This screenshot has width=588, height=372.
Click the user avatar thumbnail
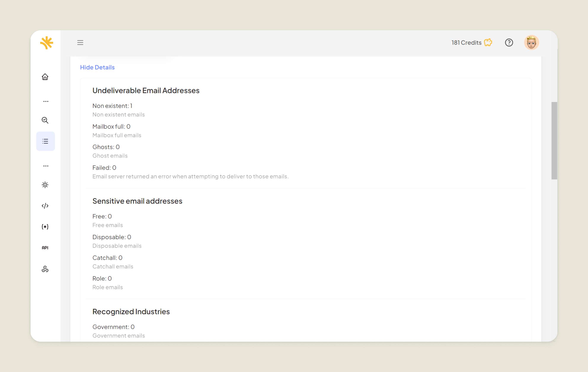pyautogui.click(x=532, y=43)
